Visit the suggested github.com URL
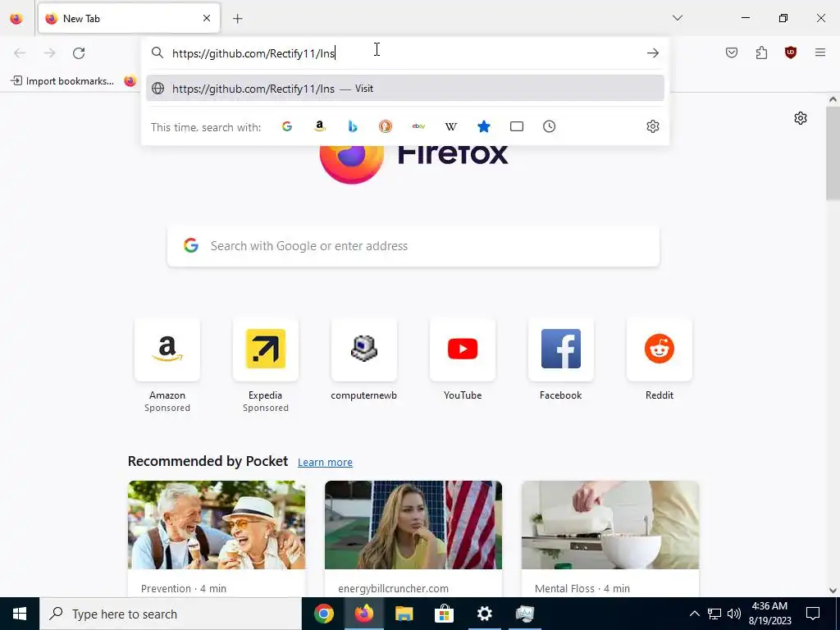Image resolution: width=840 pixels, height=630 pixels. (405, 89)
